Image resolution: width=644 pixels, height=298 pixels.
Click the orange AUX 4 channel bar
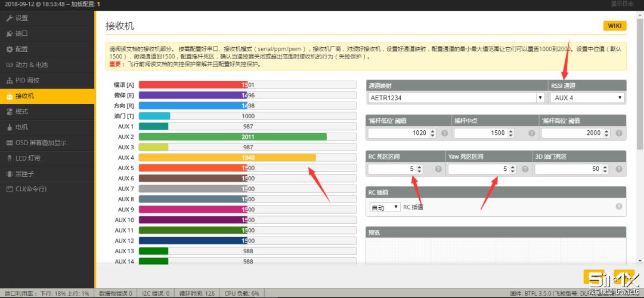pos(227,158)
